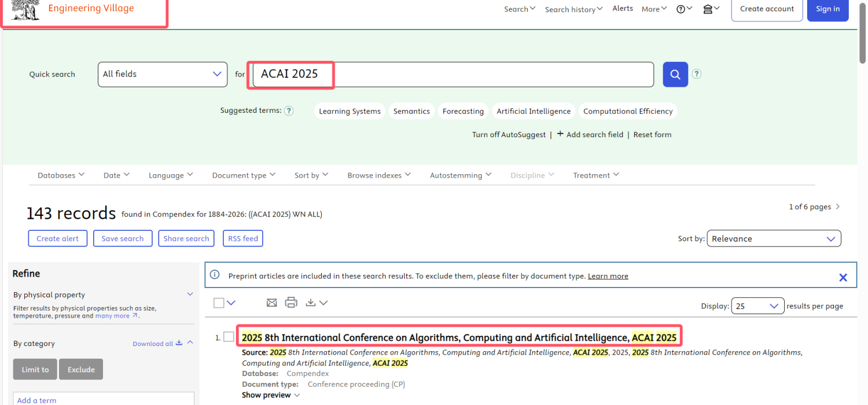Open Learn more link in notice

[608, 276]
